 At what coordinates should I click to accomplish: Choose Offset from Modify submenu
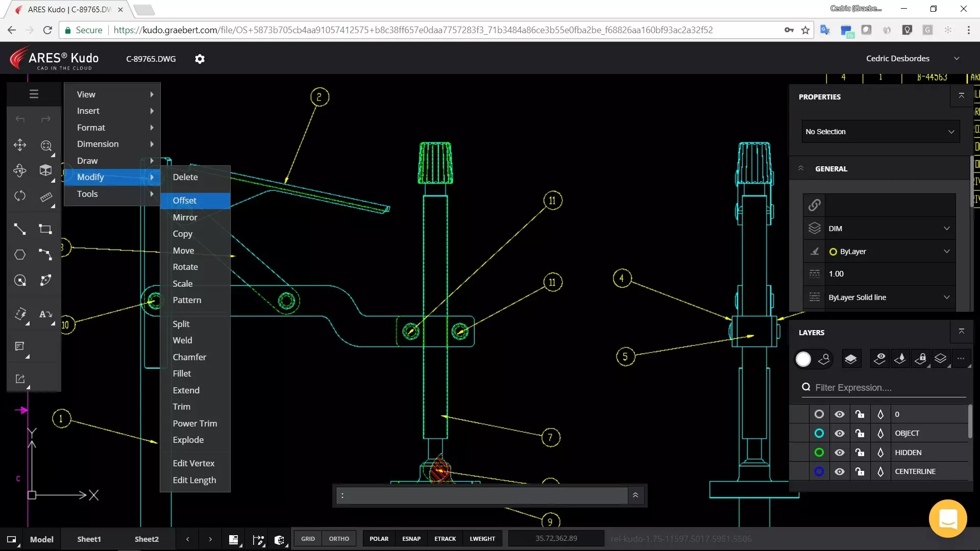pyautogui.click(x=195, y=201)
